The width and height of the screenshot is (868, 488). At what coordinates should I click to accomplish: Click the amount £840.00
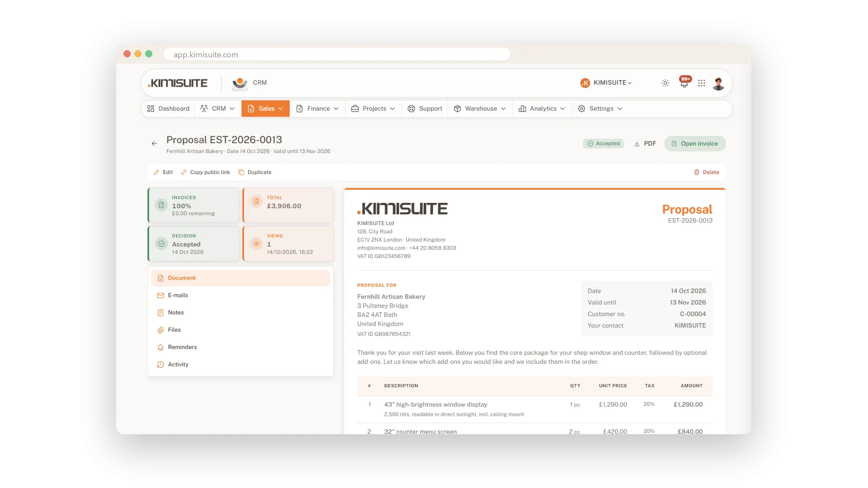click(x=690, y=432)
